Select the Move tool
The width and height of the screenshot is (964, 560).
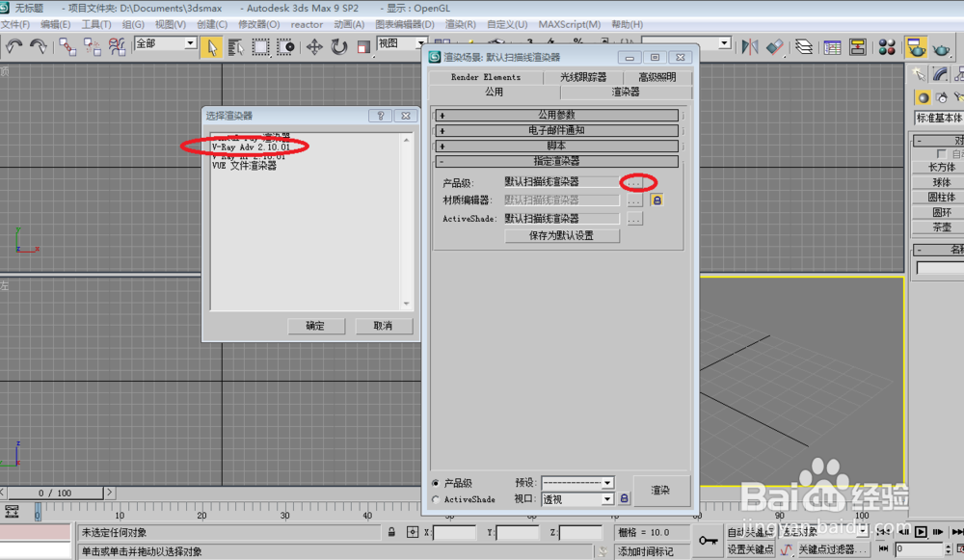(x=314, y=46)
